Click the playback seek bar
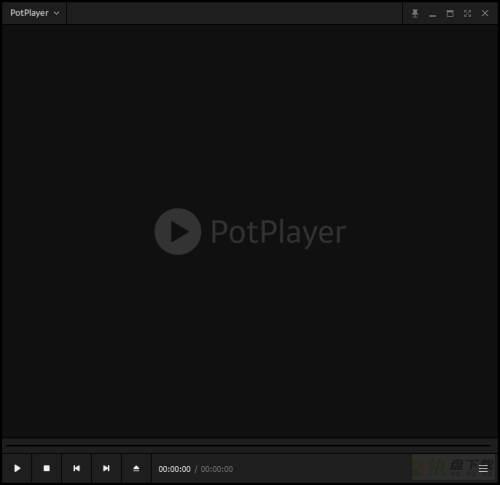 [x=249, y=445]
